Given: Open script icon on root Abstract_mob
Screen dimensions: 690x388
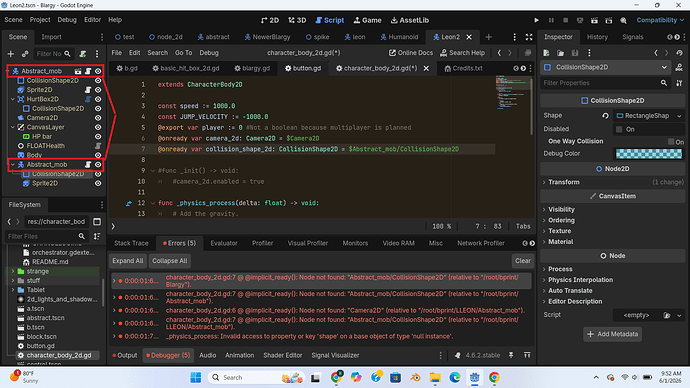Looking at the screenshot, I should point(88,71).
